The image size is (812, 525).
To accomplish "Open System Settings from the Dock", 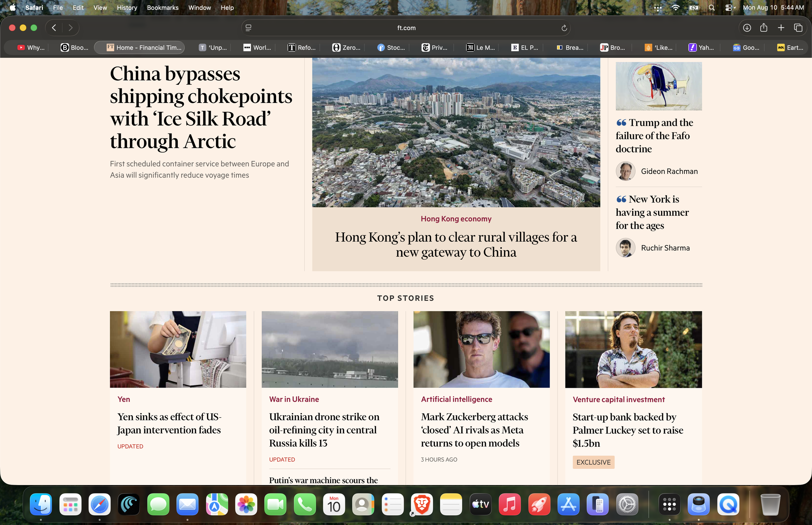I will [627, 504].
